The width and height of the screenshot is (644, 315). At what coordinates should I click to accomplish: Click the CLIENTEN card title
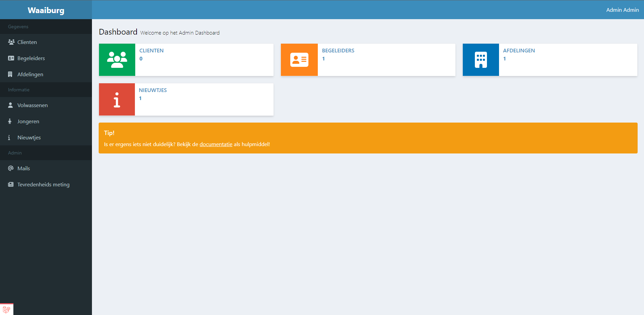(151, 50)
